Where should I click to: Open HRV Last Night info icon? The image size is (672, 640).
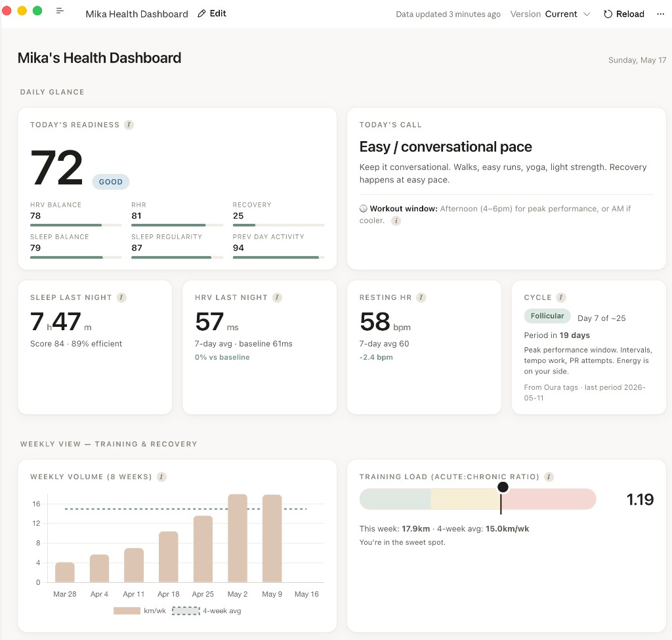point(278,297)
